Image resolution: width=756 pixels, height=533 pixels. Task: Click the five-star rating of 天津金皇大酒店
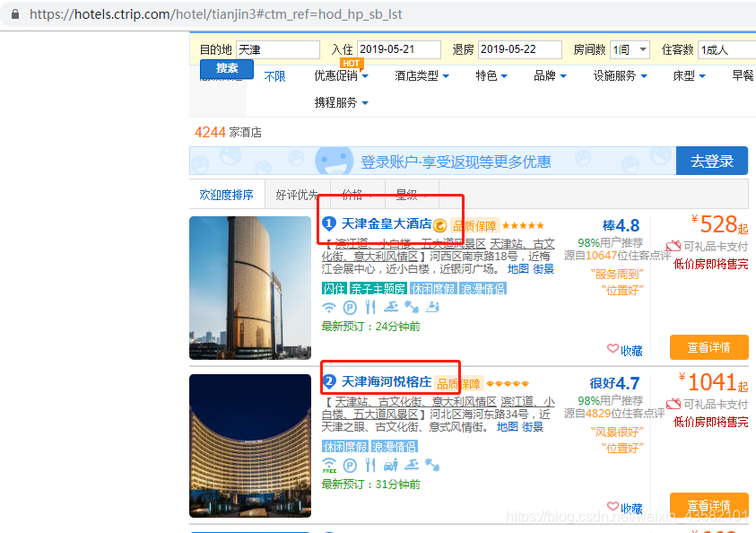coord(523,225)
